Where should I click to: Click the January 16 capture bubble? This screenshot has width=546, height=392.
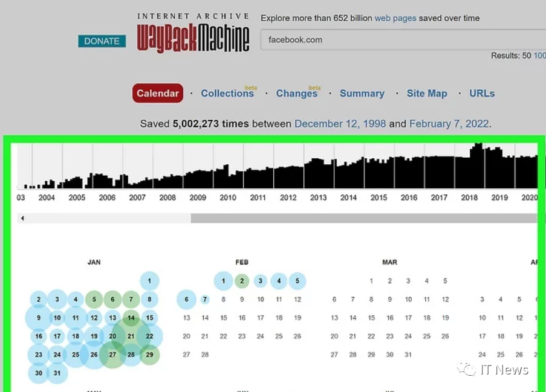[x=39, y=336]
